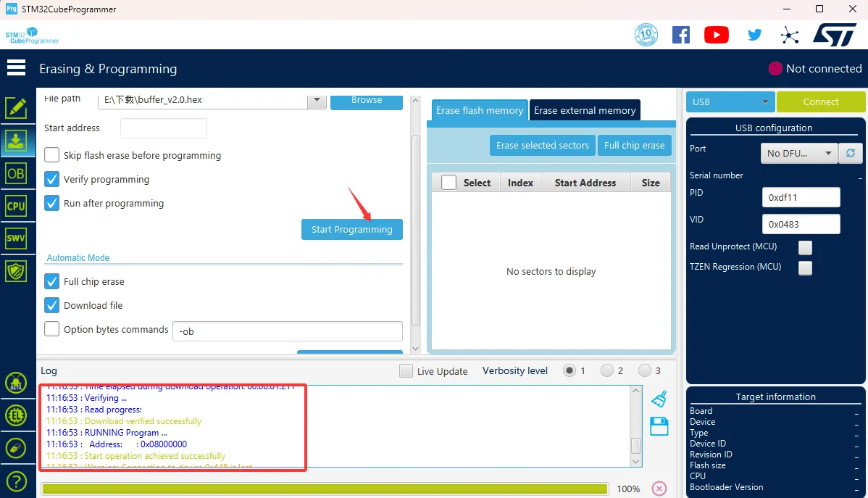The image size is (868, 498).
Task: Open the SWV viewer panel
Action: point(16,238)
